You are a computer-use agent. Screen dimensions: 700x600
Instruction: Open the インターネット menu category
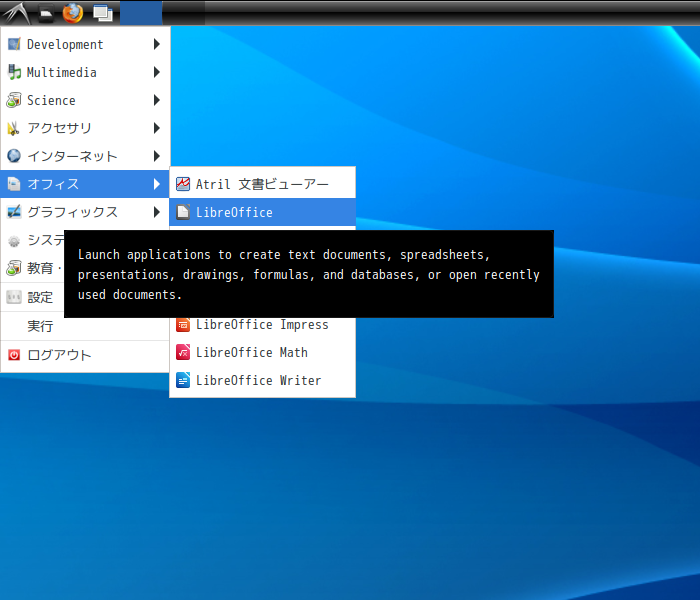[85, 156]
